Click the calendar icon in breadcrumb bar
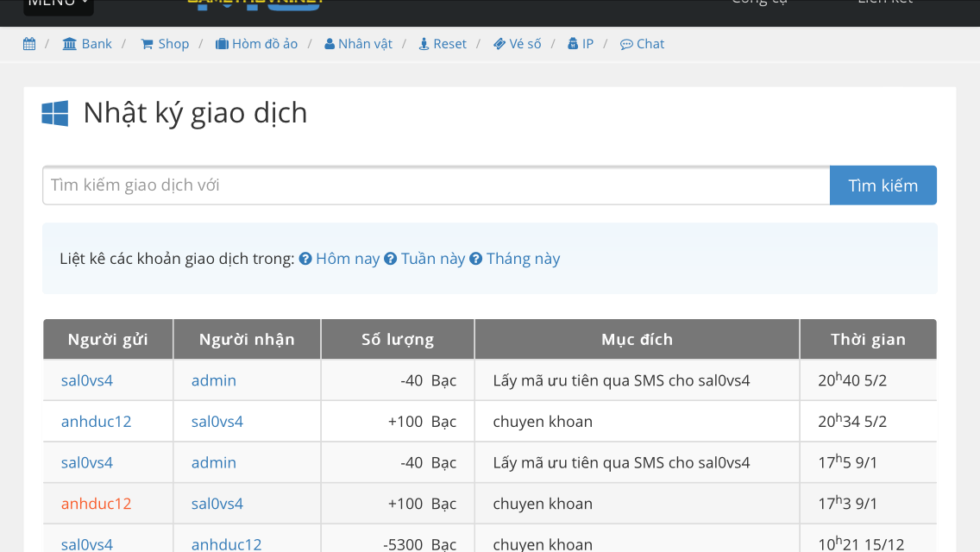Viewport: 980px width, 552px height. pos(29,44)
